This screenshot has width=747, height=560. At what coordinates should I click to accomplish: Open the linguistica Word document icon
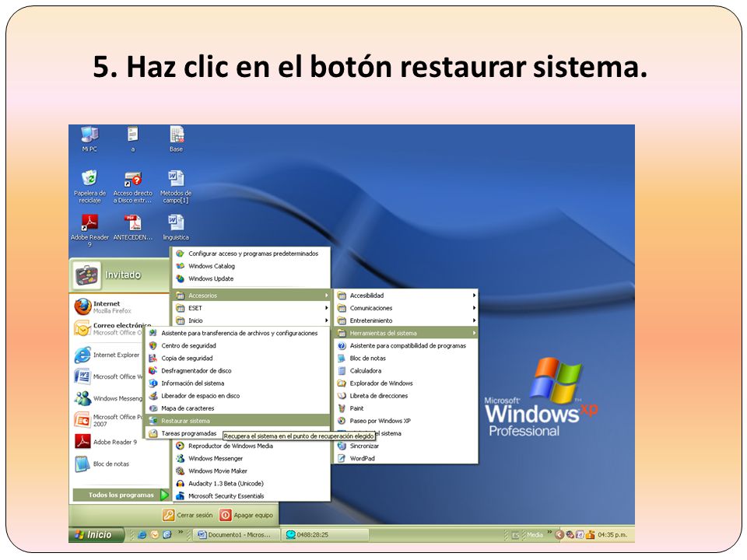[x=176, y=227]
